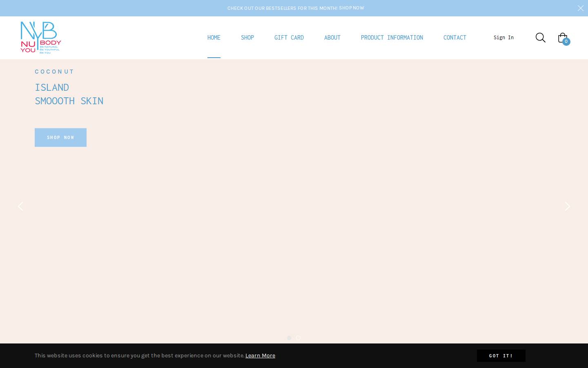The height and width of the screenshot is (368, 588).
Task: Click the bestsellers announcement text
Action: click(282, 8)
